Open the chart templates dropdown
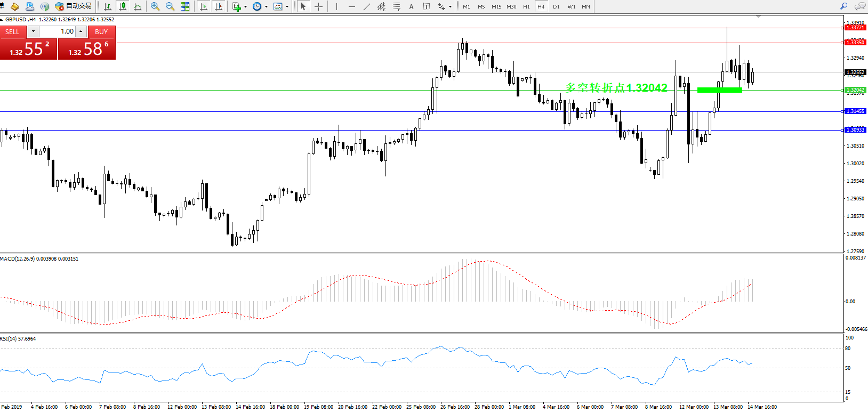The width and height of the screenshot is (868, 413). (287, 7)
